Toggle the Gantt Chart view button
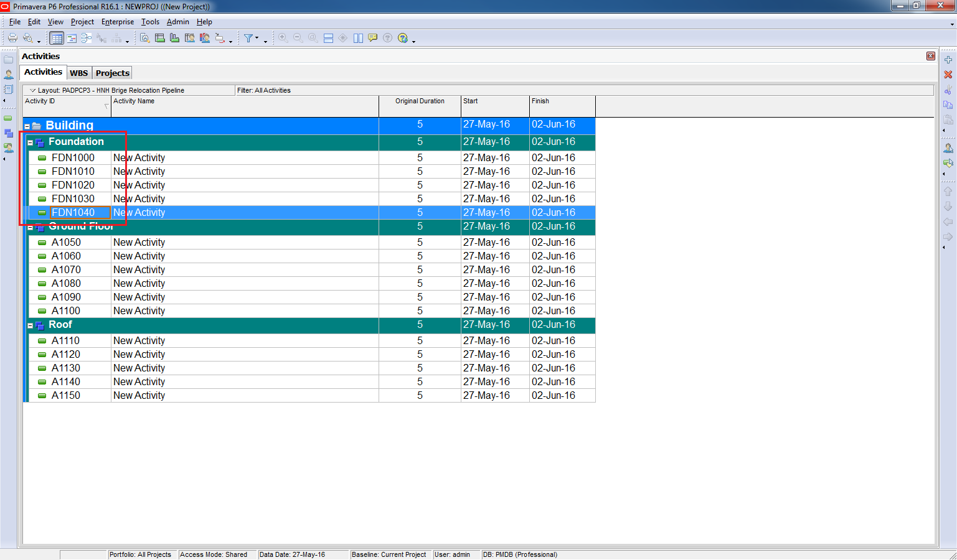The height and width of the screenshot is (560, 957). click(x=72, y=38)
